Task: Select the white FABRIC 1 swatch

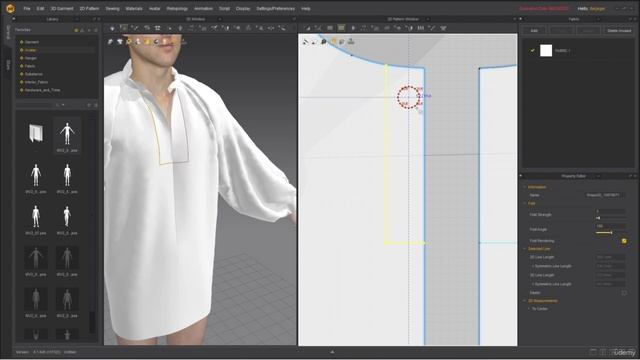Action: (546, 51)
